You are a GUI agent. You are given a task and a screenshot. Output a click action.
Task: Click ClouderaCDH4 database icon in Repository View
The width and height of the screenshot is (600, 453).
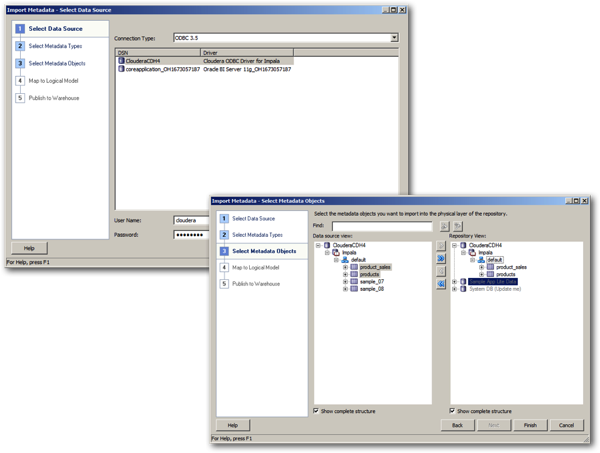[463, 245]
